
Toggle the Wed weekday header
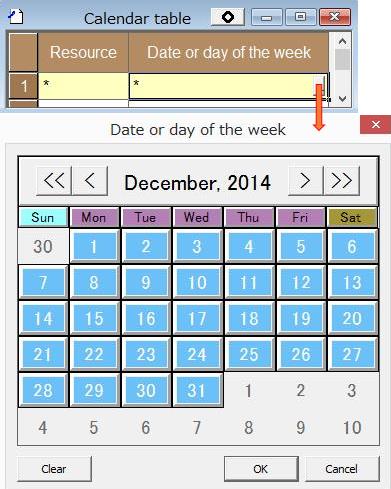pos(197,217)
